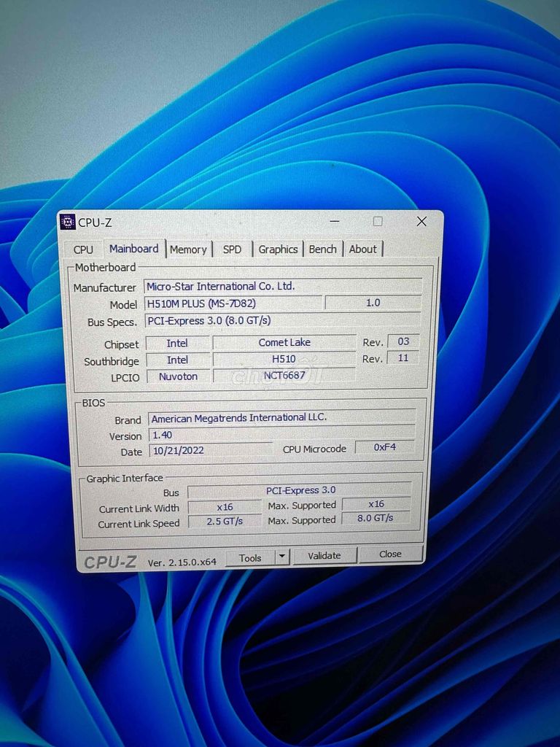
Task: Show the About tab
Action: (363, 249)
